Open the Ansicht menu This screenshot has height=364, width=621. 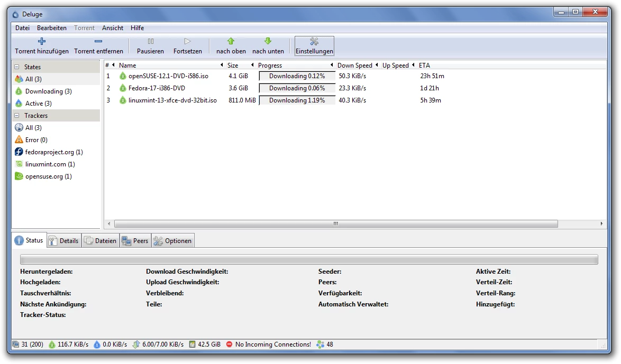point(113,28)
